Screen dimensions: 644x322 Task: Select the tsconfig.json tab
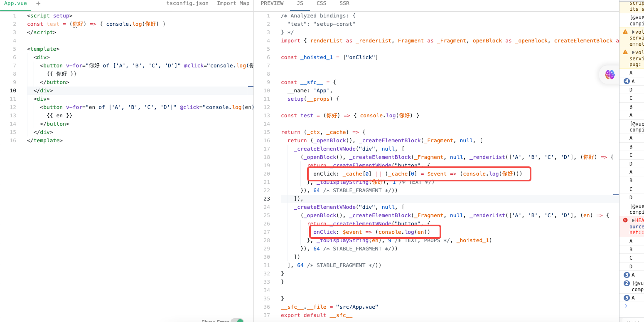187,3
